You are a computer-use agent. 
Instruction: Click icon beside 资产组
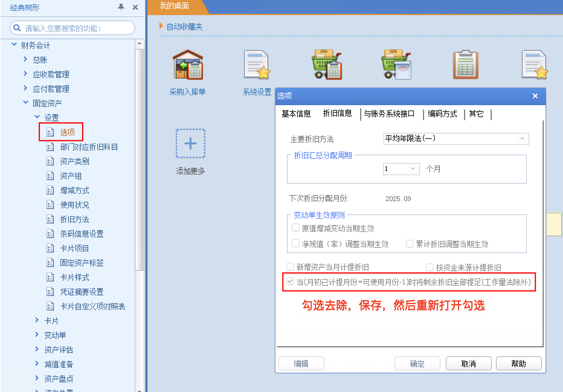point(50,176)
